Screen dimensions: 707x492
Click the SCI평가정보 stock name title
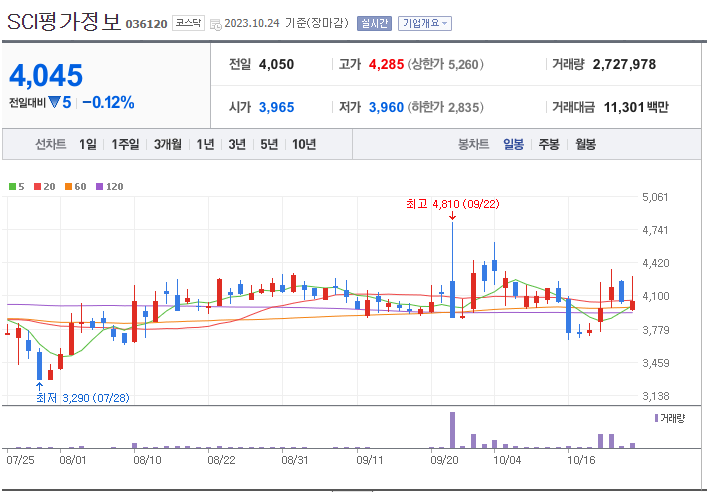pyautogui.click(x=64, y=22)
